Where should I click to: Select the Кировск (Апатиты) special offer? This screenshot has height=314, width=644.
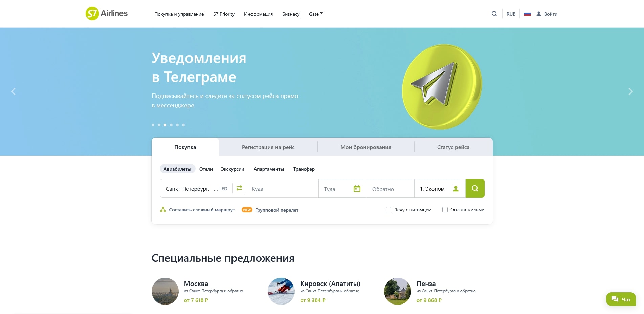[330, 284]
